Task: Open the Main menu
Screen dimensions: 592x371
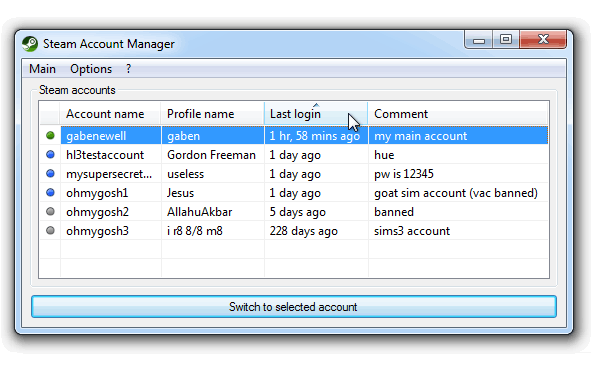Action: coord(42,69)
